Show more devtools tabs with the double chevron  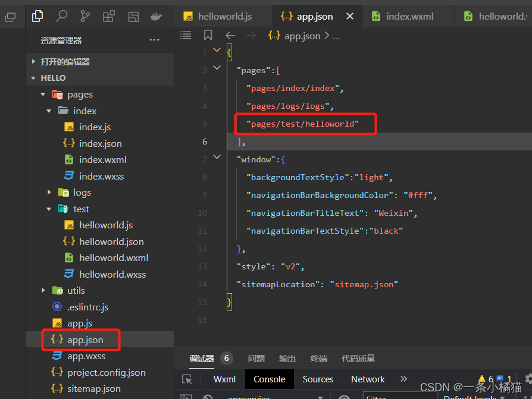tap(403, 379)
